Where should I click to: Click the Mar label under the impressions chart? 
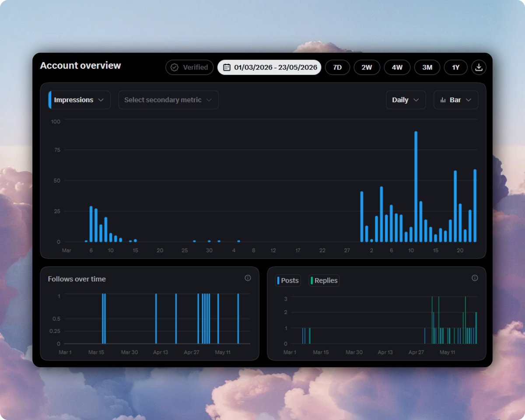66,251
